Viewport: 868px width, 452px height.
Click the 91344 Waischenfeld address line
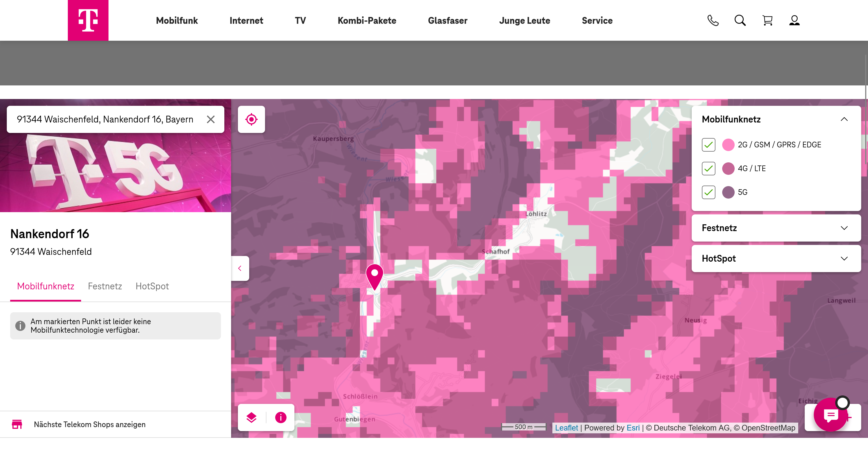click(x=51, y=252)
